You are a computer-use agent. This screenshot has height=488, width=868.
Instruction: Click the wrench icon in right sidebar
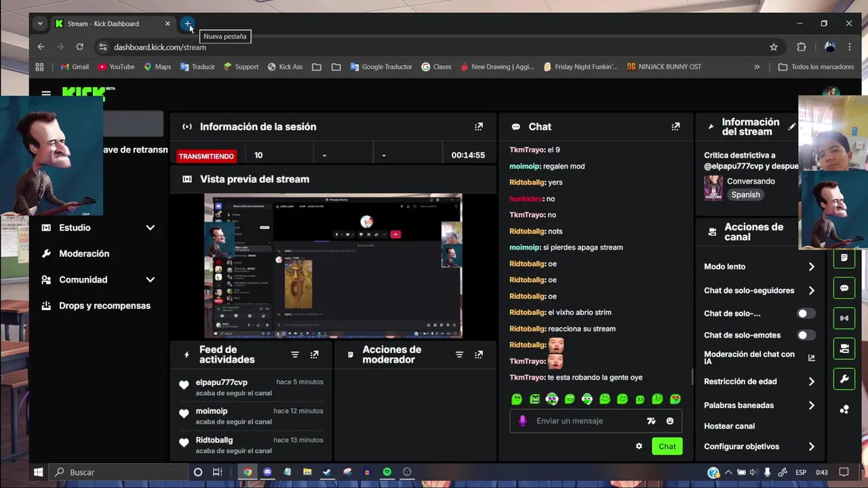click(844, 379)
